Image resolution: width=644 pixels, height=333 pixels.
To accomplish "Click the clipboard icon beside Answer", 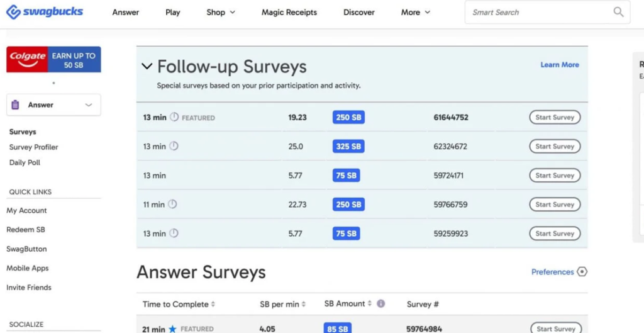I will pos(16,105).
